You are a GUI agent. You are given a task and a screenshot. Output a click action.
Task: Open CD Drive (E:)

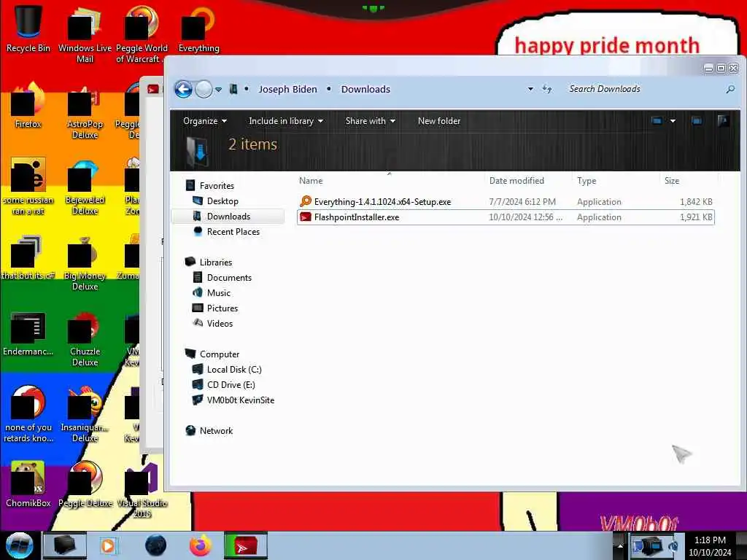coord(231,385)
